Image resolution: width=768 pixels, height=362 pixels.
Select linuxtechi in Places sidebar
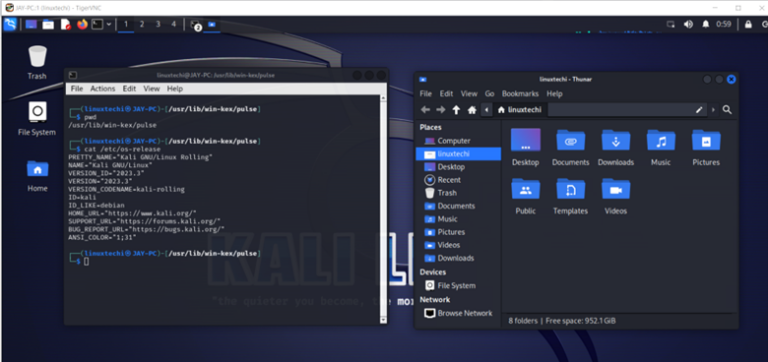458,154
